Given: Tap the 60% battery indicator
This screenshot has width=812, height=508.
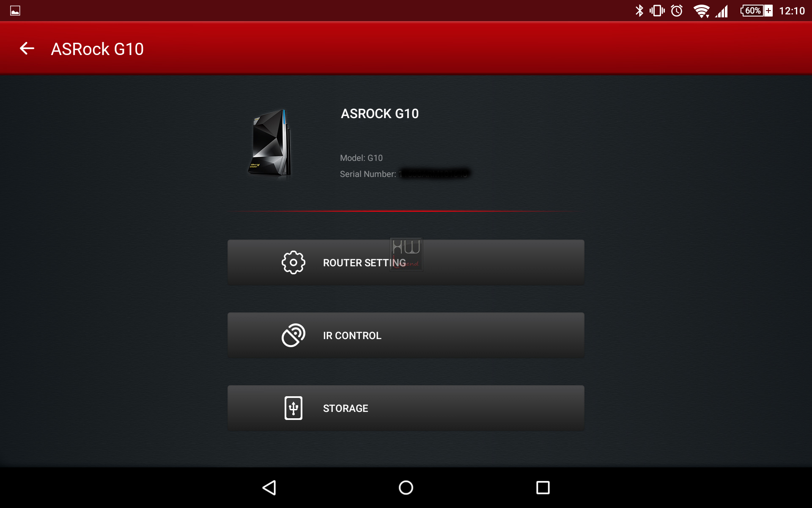Looking at the screenshot, I should (757, 11).
